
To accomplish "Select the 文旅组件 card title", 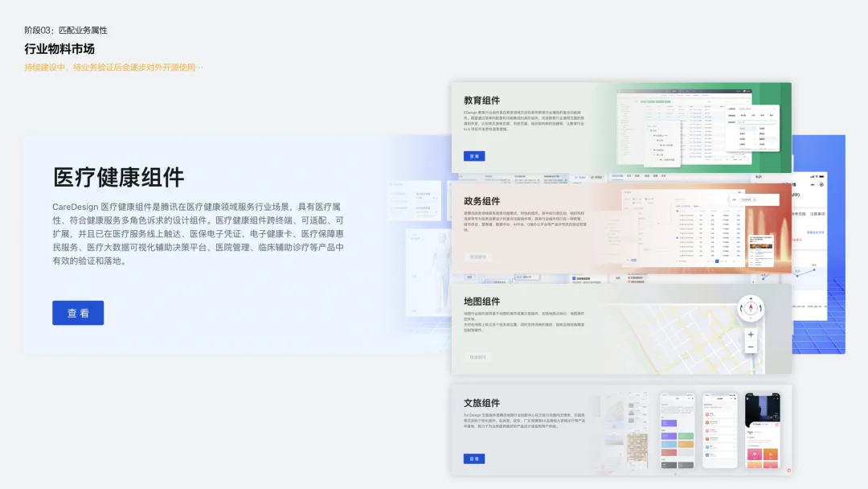I will 481,403.
